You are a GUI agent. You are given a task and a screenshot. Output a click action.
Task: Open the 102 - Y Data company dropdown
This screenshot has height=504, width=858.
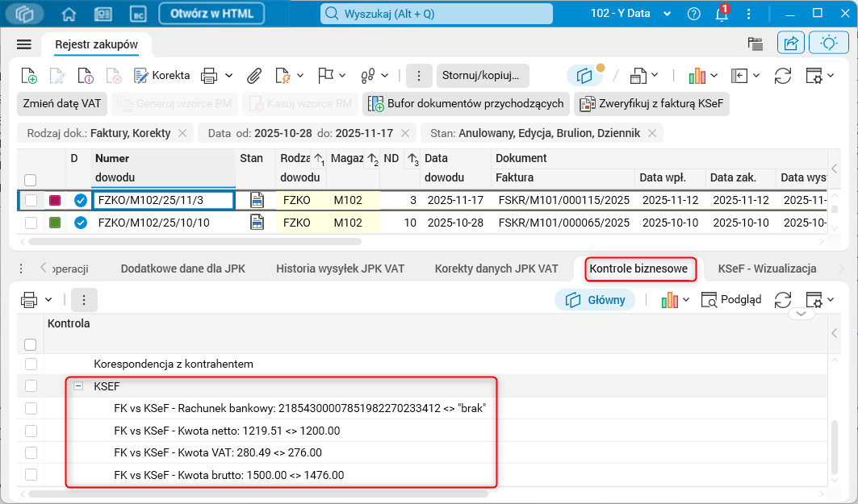pyautogui.click(x=630, y=14)
